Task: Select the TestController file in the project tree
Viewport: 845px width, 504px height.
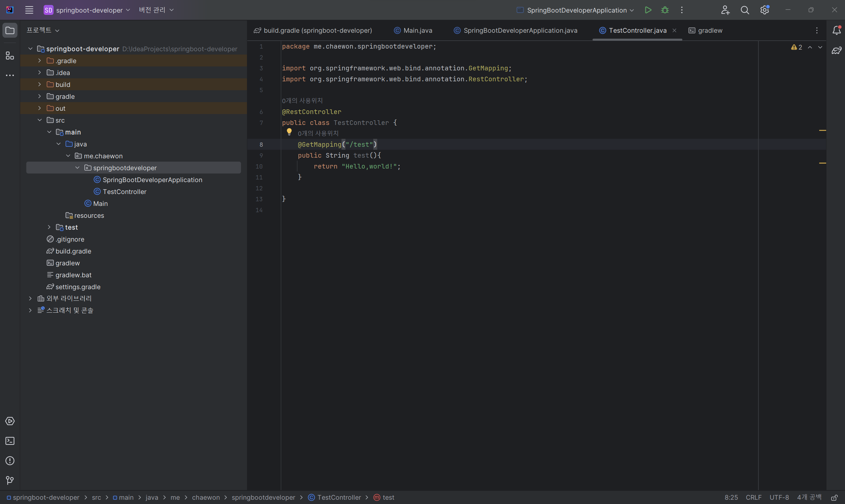Action: [124, 192]
